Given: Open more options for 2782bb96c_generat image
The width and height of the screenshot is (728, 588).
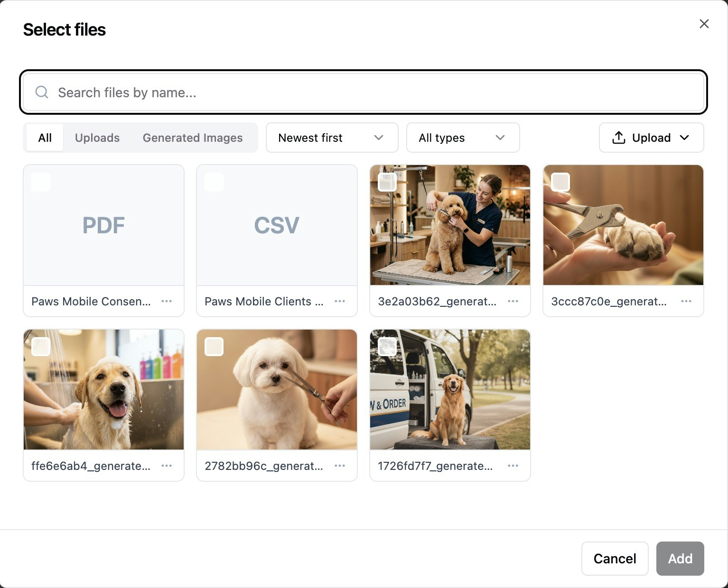Looking at the screenshot, I should (340, 466).
